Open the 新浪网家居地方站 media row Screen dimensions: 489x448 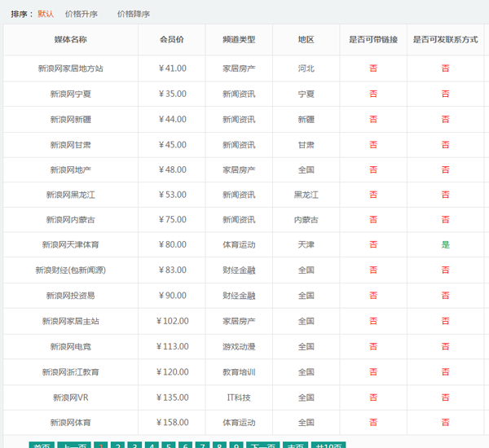pyautogui.click(x=70, y=68)
